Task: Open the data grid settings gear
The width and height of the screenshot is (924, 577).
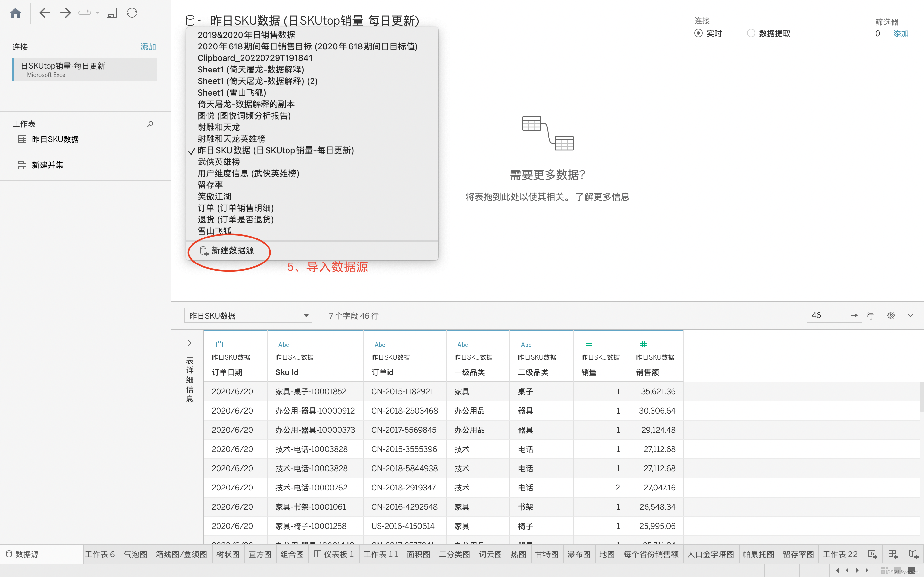Action: 891,316
